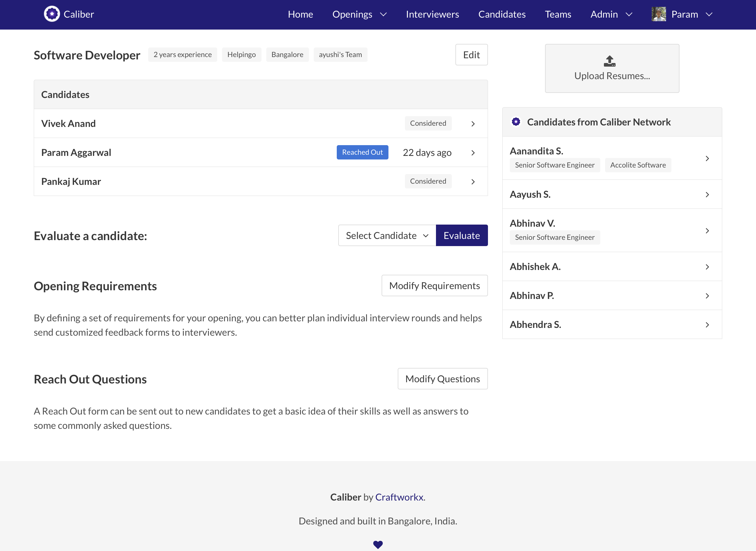Click Param's profile avatar picture
The width and height of the screenshot is (756, 551).
(659, 14)
